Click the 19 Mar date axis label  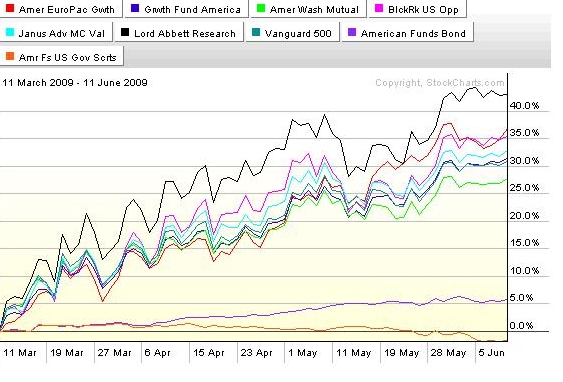67,353
